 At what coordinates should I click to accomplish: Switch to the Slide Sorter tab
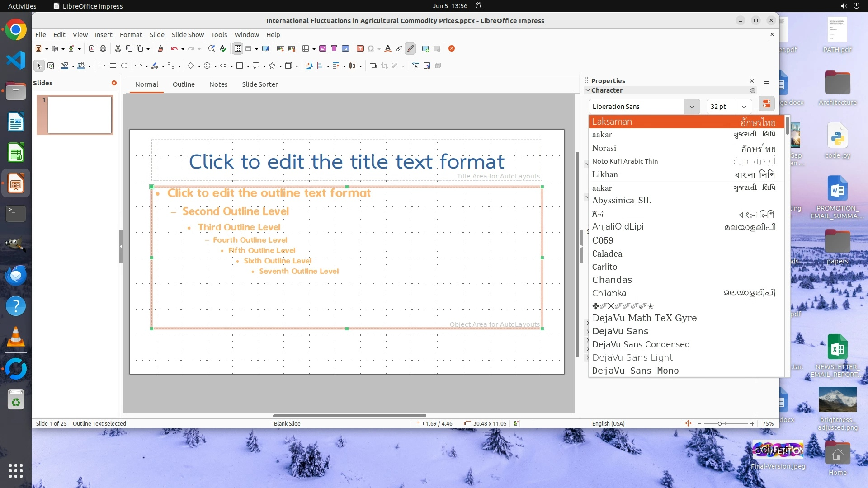[x=259, y=84]
